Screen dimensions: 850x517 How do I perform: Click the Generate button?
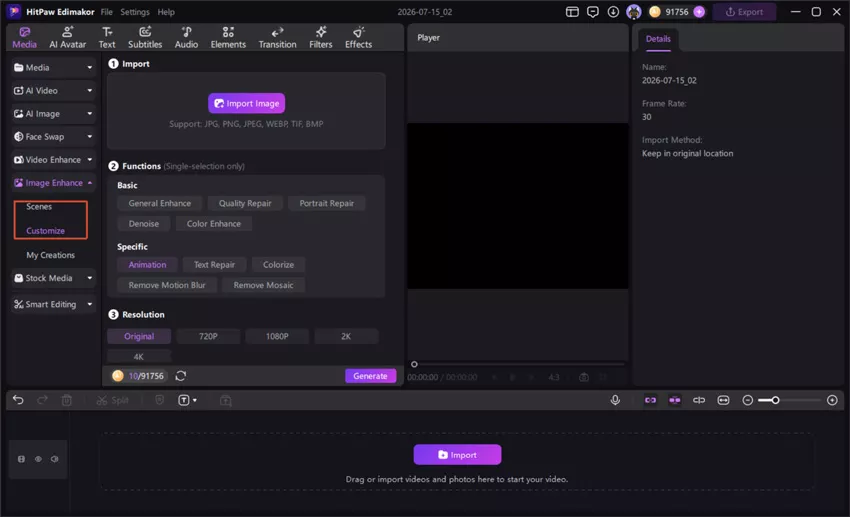point(370,376)
